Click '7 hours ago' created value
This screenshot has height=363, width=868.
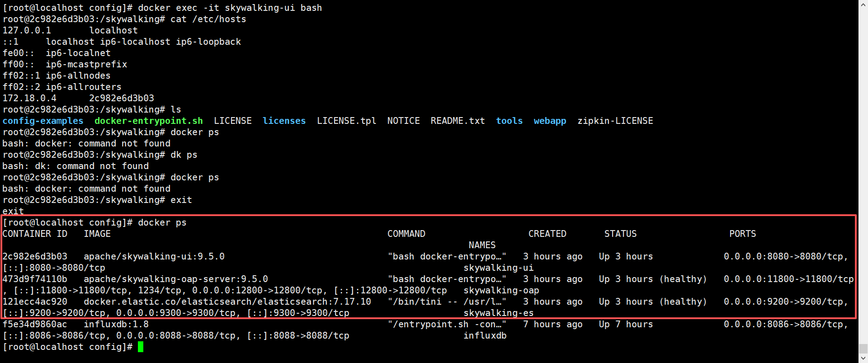point(553,324)
